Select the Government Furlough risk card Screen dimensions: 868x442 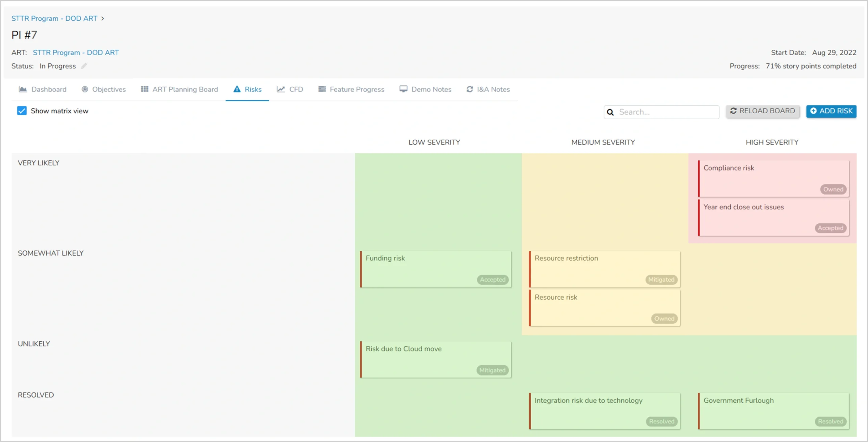point(773,410)
